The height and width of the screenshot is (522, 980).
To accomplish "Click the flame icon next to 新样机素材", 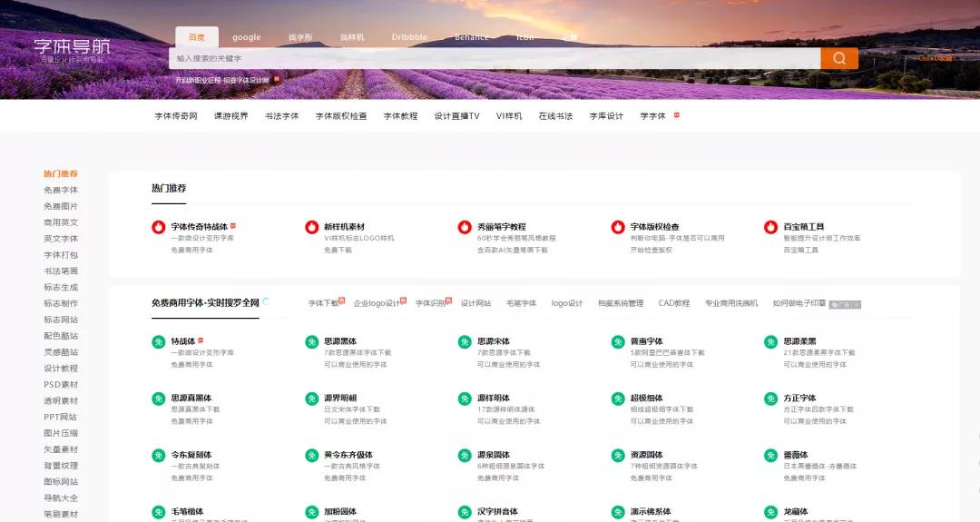I will [x=312, y=227].
